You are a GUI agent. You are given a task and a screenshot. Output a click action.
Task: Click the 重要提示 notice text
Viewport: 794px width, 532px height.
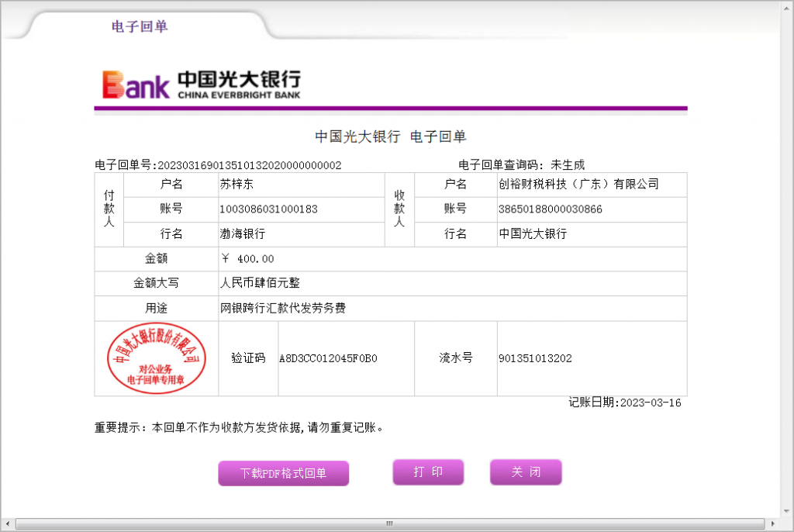coord(239,427)
